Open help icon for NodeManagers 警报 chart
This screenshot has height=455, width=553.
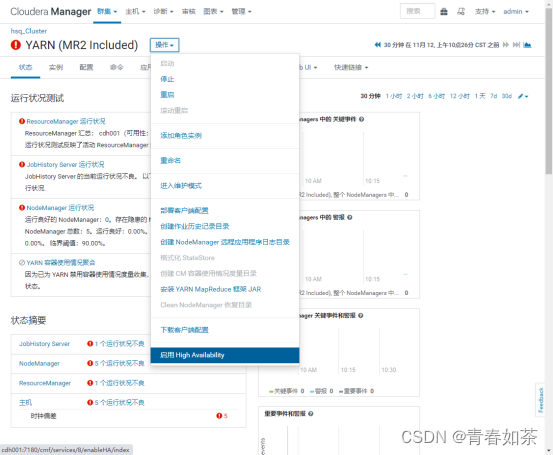[350, 217]
